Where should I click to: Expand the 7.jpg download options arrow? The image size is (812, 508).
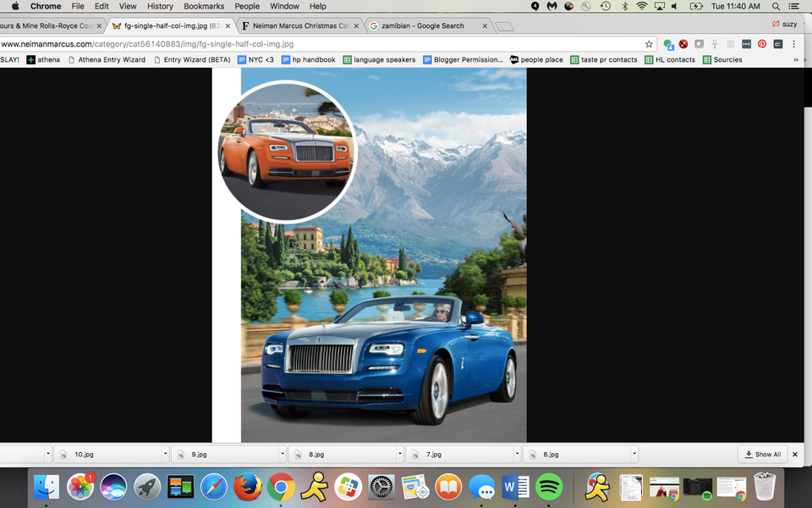[x=517, y=454]
